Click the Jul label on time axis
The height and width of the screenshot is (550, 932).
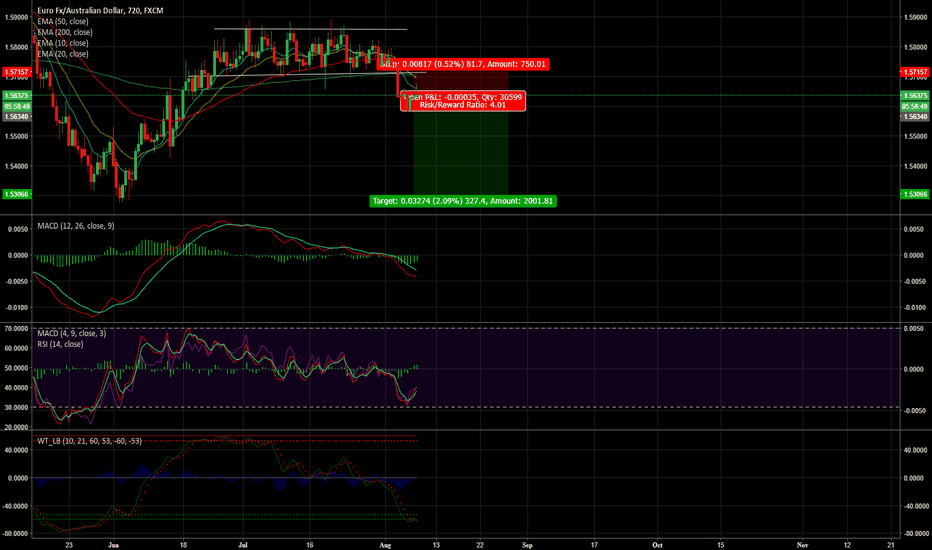[243, 545]
